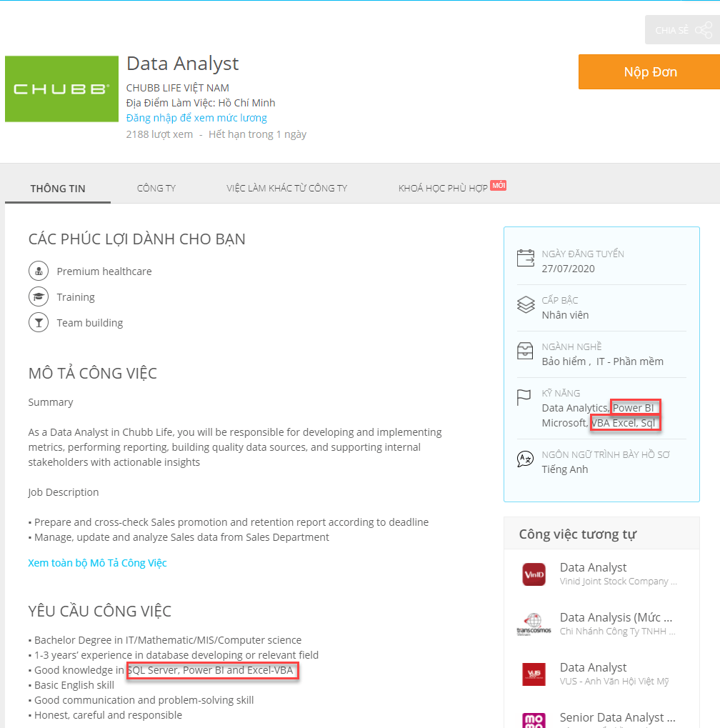Click the Premium healthcare benefit icon

[38, 271]
